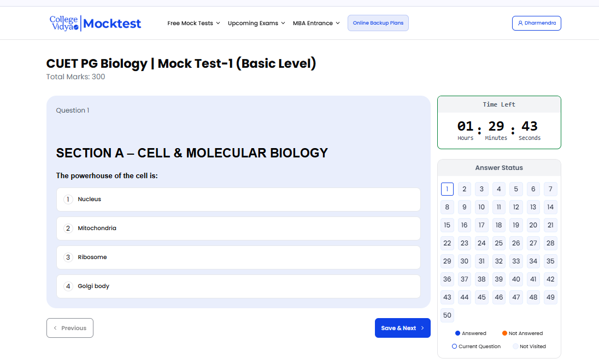Expand the MBA Entrance menu
599x364 pixels.
(316, 23)
